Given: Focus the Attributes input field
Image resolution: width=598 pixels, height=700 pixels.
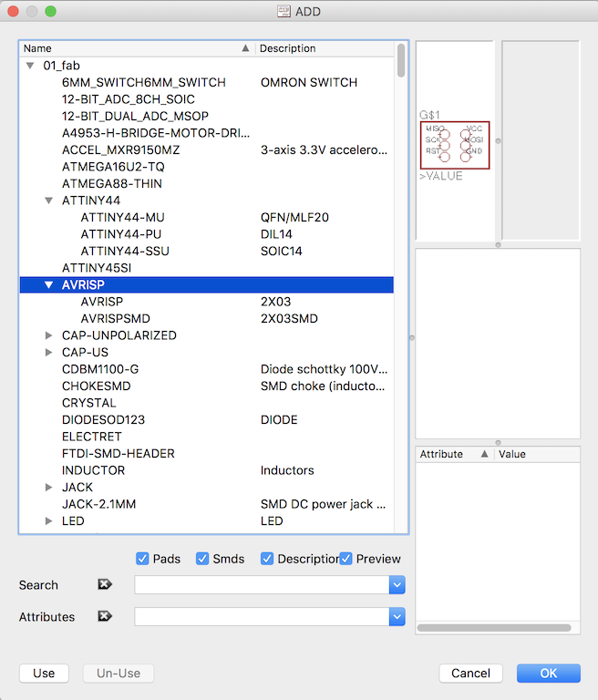Looking at the screenshot, I should pyautogui.click(x=262, y=617).
